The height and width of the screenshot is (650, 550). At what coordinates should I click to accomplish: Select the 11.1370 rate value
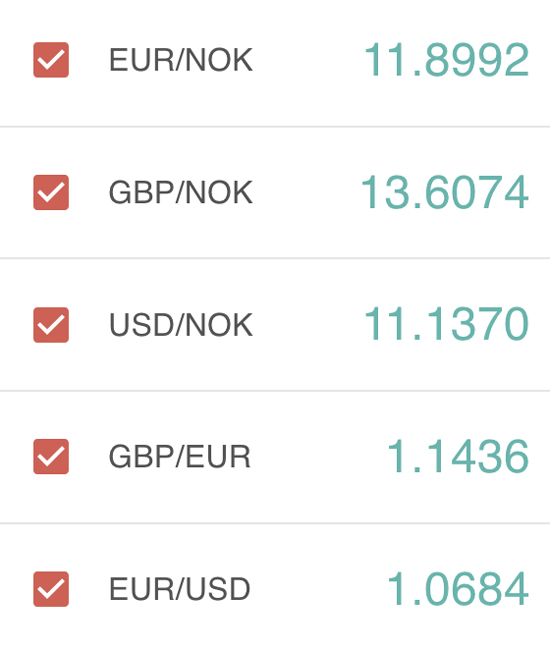[x=446, y=325]
